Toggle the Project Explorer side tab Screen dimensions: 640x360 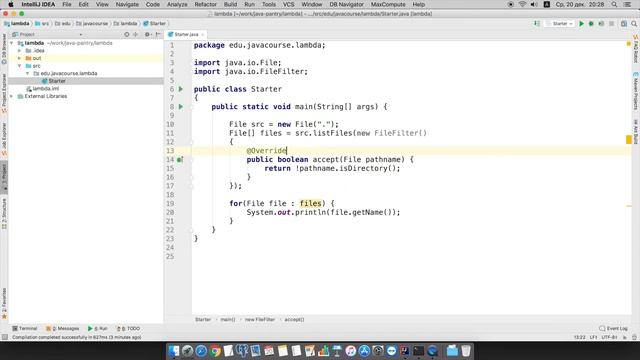4,93
